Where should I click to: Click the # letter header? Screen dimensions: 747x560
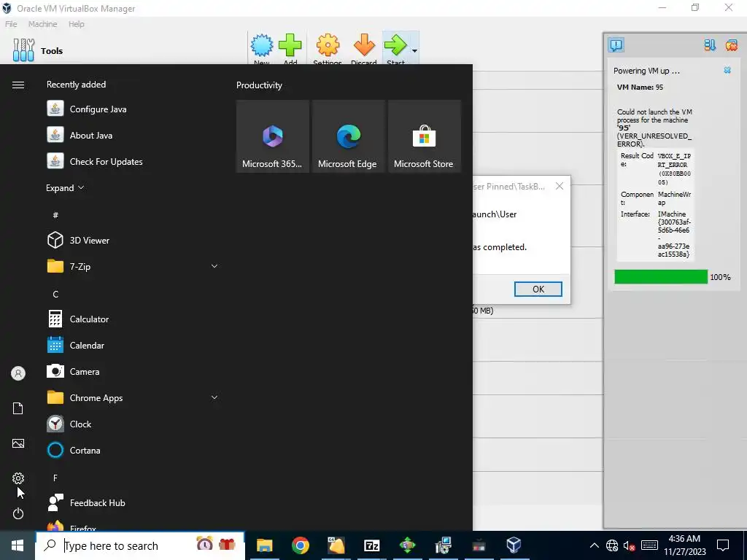[x=55, y=215]
